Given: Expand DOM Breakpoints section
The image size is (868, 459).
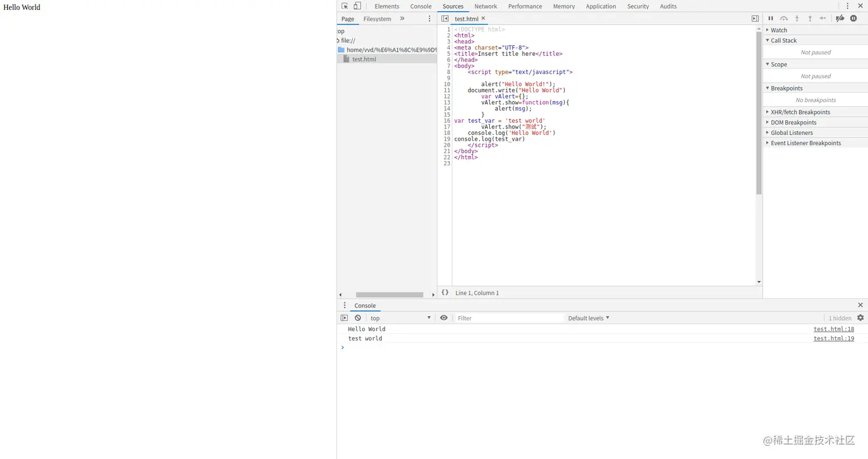Looking at the screenshot, I should (x=815, y=122).
